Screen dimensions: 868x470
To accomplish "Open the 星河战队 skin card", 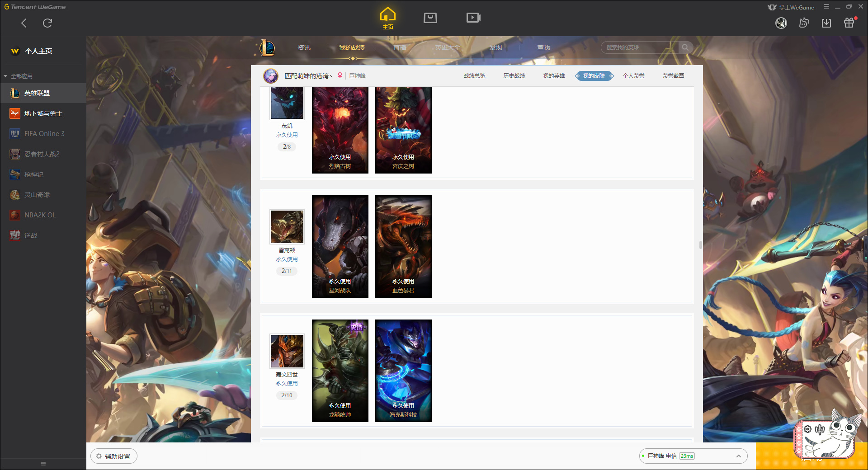I will coord(340,247).
